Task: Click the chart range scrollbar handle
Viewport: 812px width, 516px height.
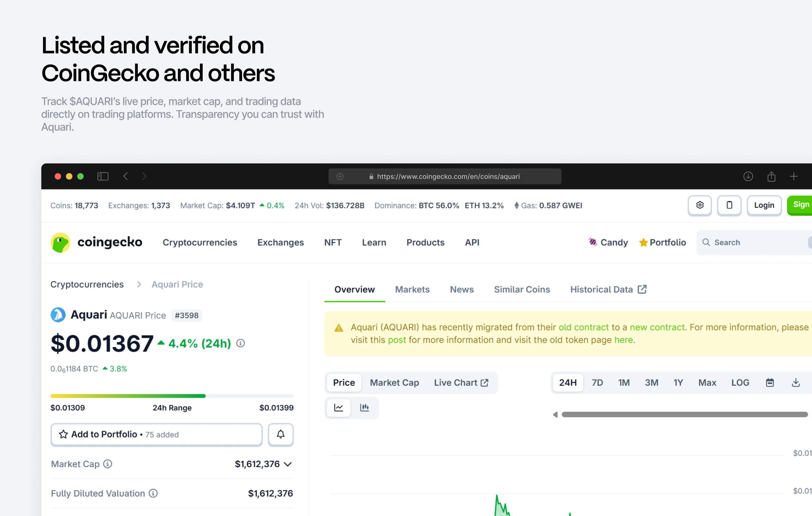Action: [x=685, y=414]
